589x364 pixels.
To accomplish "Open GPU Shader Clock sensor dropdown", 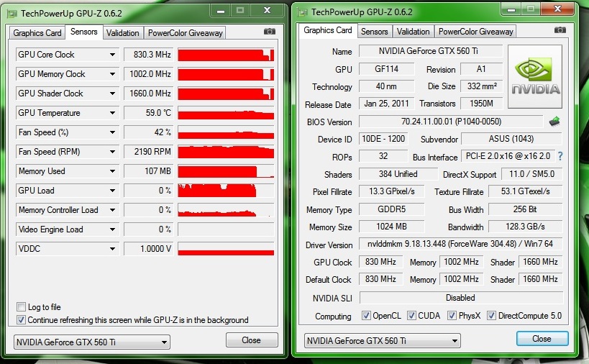I will coord(112,94).
